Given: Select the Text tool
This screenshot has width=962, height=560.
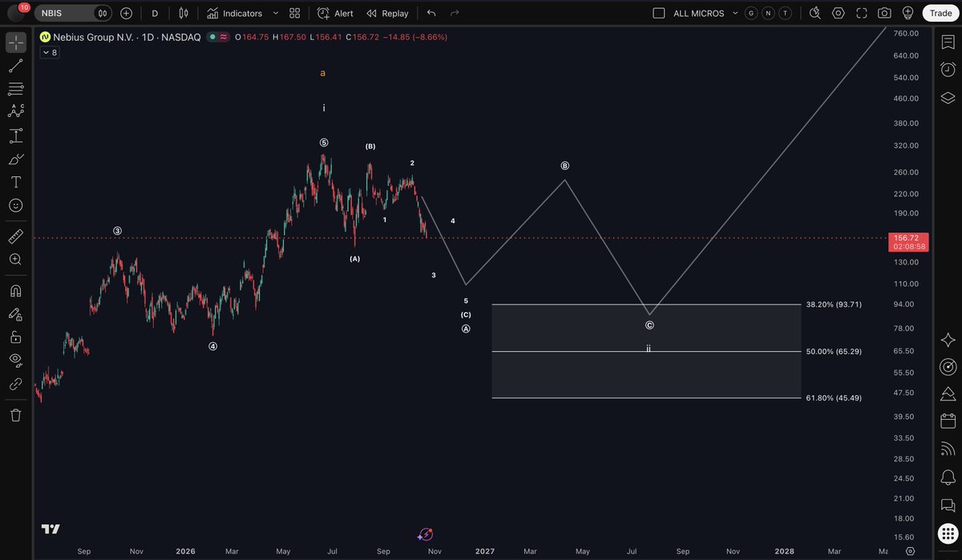Looking at the screenshot, I should 15,183.
